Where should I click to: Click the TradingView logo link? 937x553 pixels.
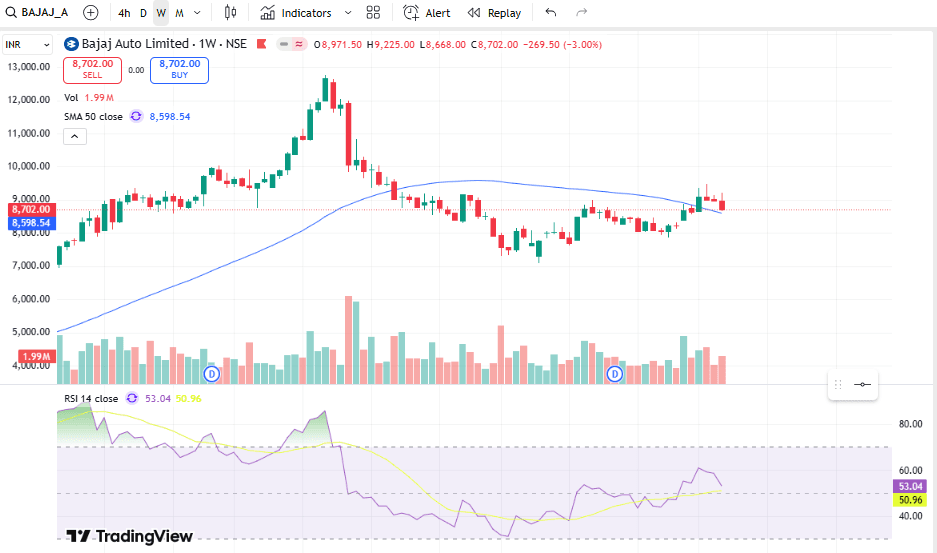tap(130, 536)
